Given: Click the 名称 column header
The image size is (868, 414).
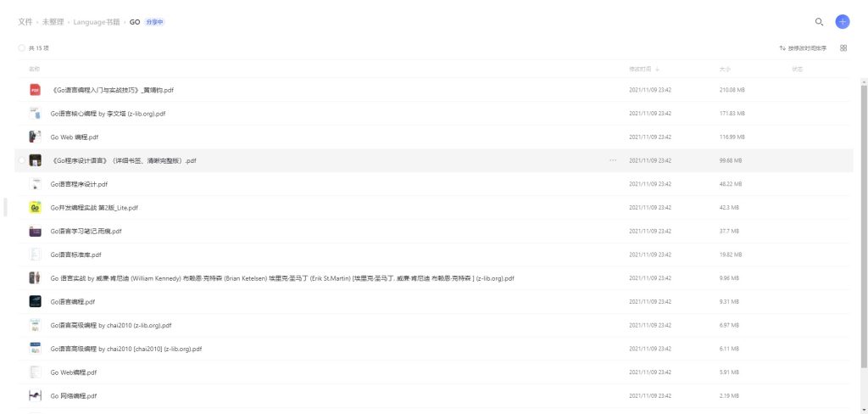Looking at the screenshot, I should (34, 70).
